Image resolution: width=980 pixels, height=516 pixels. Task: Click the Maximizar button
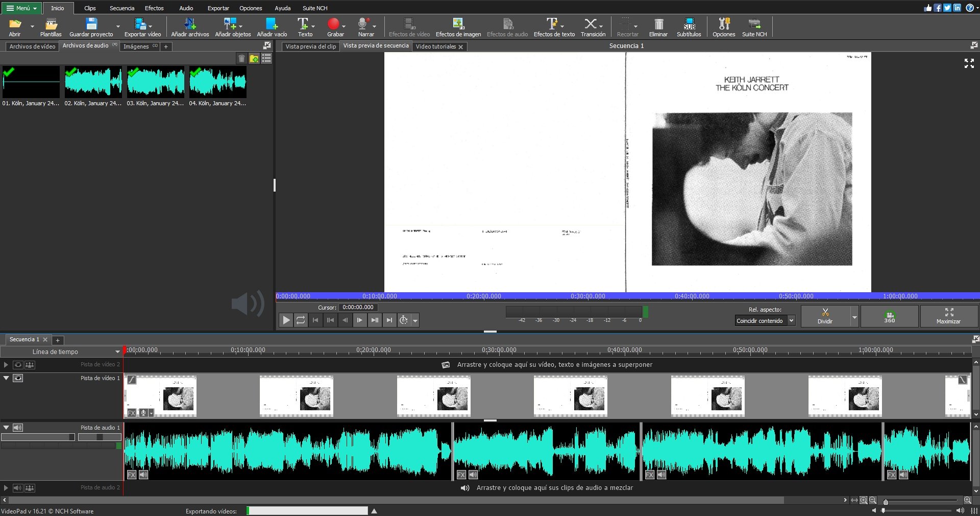pyautogui.click(x=949, y=317)
